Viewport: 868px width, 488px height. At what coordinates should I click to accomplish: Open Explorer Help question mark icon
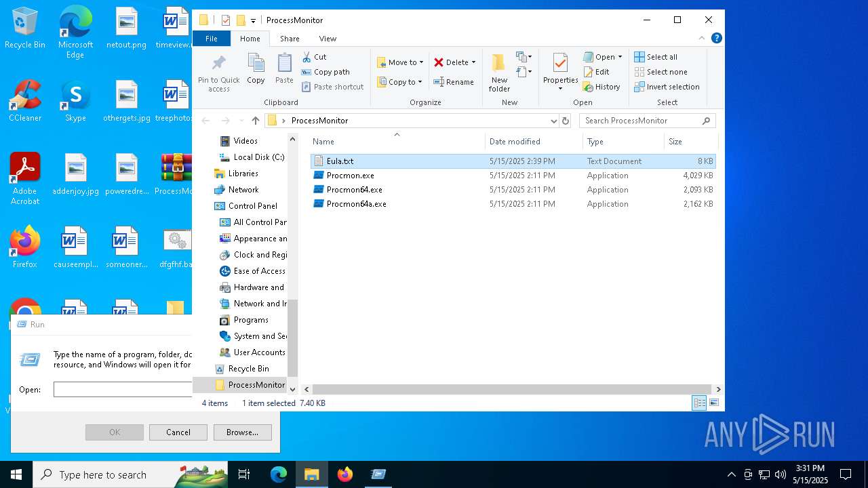point(716,39)
